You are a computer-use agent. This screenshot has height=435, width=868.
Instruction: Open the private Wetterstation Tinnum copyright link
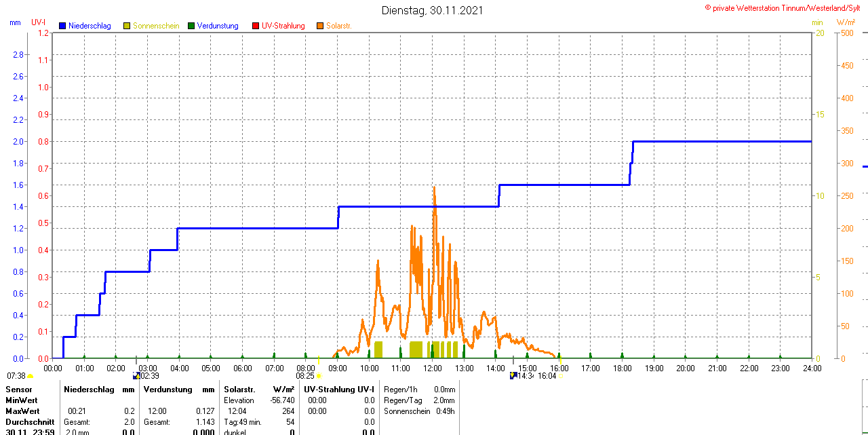point(785,8)
